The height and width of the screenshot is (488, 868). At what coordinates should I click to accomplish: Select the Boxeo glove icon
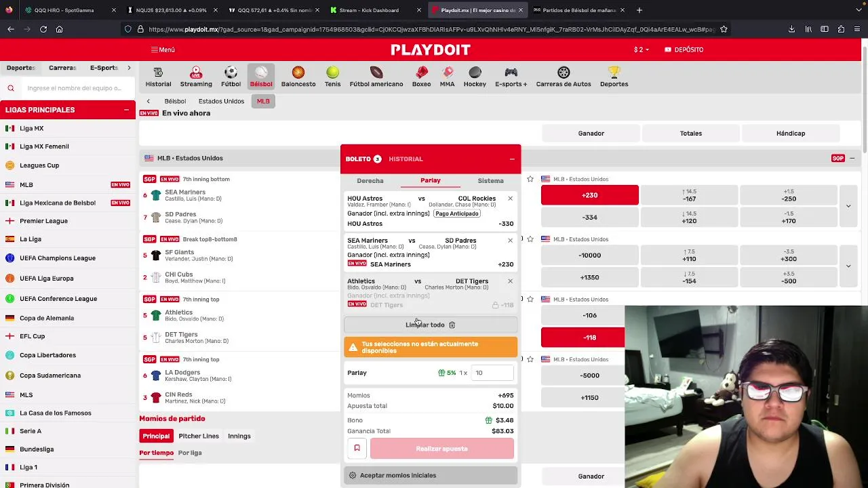(x=421, y=73)
